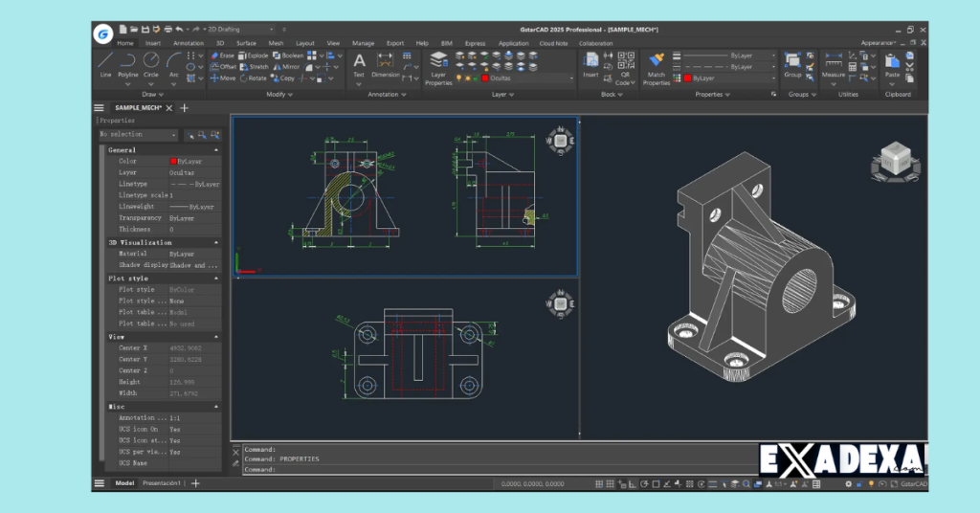Select the Dimension tool

[386, 65]
